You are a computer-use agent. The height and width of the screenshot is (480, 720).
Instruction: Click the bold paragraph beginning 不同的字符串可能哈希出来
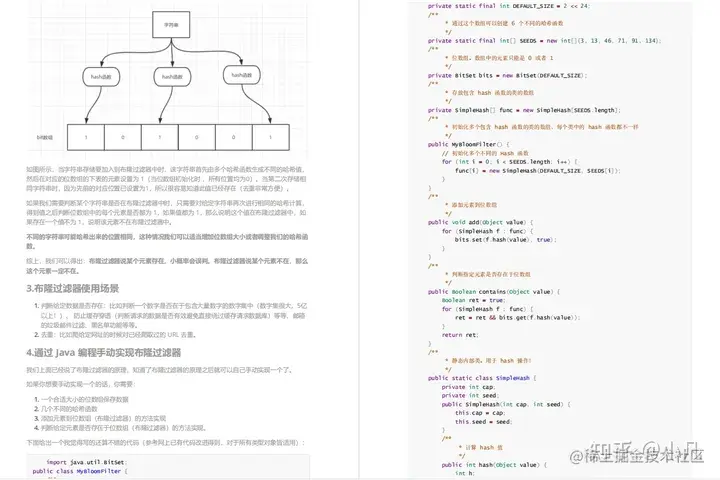point(167,242)
